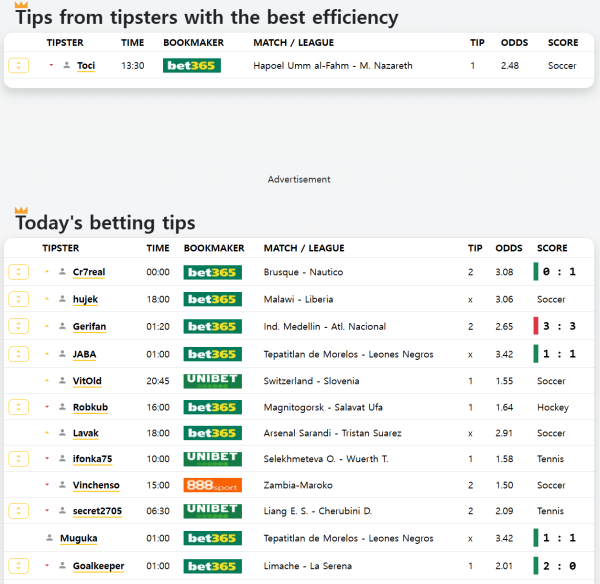Toggle the expand button on Gerifan's row

[19, 327]
